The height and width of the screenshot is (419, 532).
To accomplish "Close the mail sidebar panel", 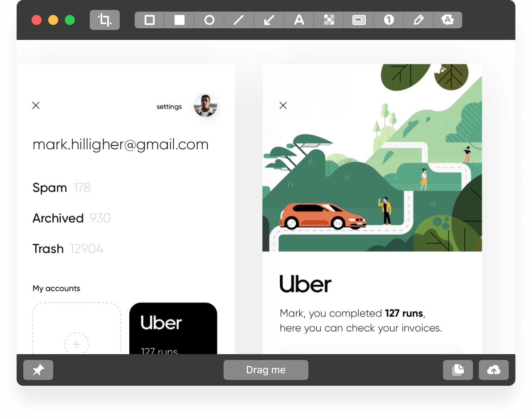I will pos(36,106).
